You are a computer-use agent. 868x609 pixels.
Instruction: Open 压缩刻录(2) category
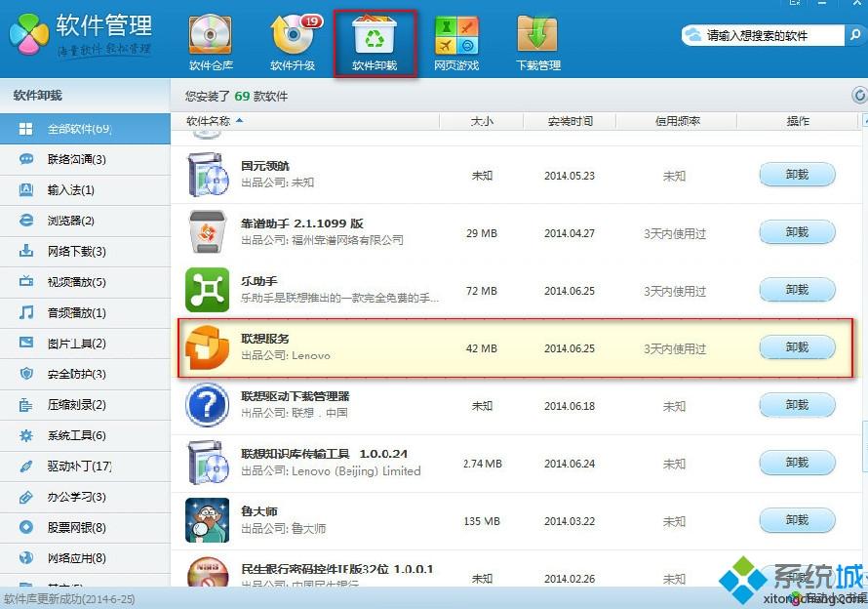pos(85,405)
